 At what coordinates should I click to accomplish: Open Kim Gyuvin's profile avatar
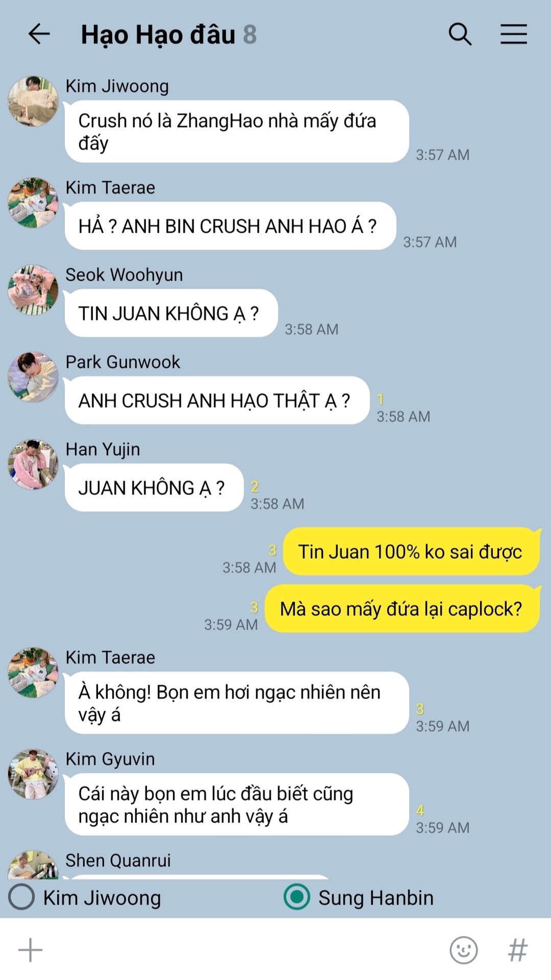pyautogui.click(x=33, y=774)
